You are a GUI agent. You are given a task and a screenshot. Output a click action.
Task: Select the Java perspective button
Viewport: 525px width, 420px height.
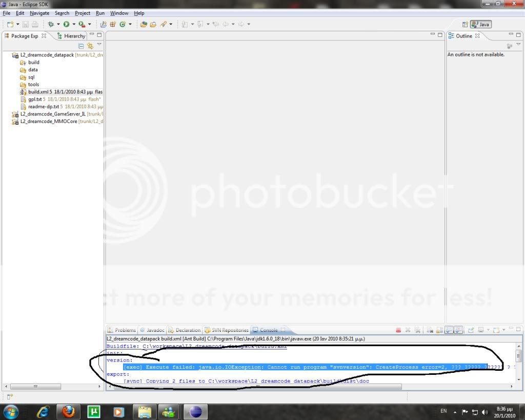[481, 24]
